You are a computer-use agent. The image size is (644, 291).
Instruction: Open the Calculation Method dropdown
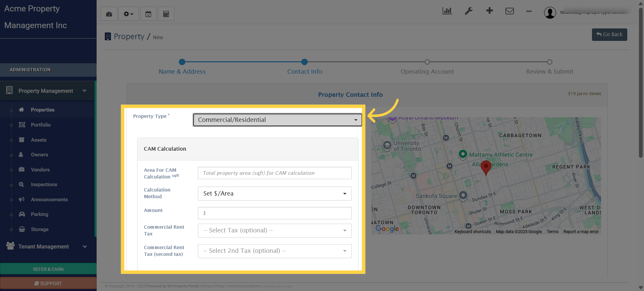(274, 194)
